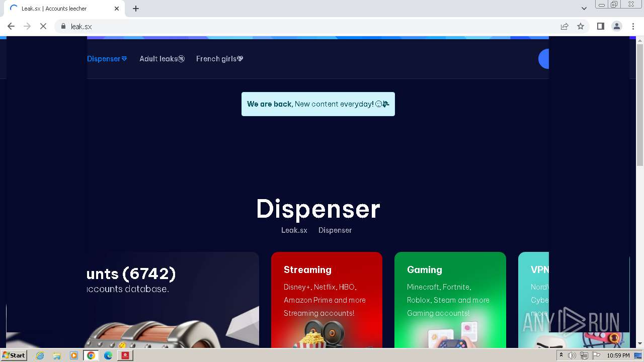
Task: Open the accounts database card (6742)
Action: (173, 300)
